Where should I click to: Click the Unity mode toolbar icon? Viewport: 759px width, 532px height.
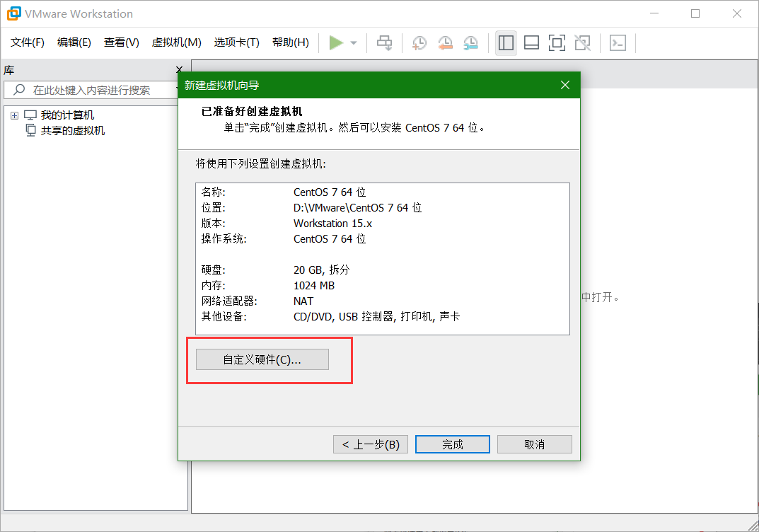pos(582,42)
